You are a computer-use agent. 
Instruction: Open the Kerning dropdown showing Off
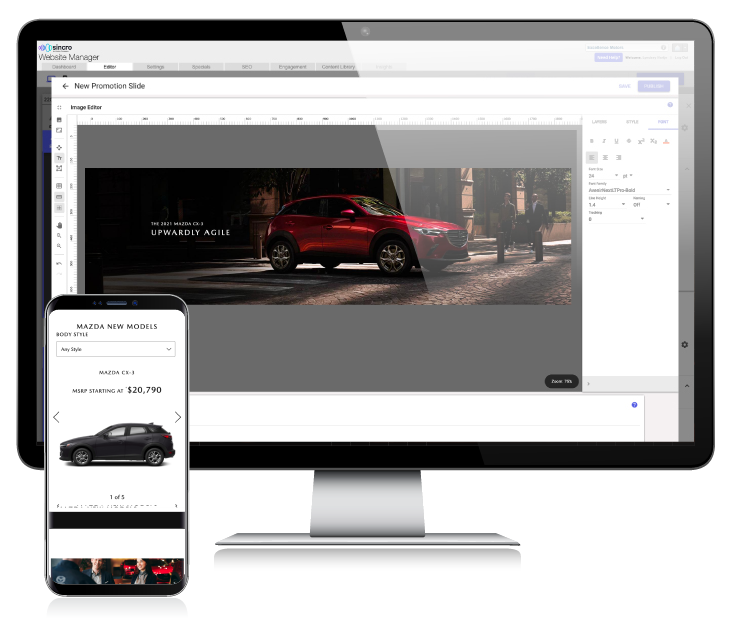pyautogui.click(x=651, y=205)
